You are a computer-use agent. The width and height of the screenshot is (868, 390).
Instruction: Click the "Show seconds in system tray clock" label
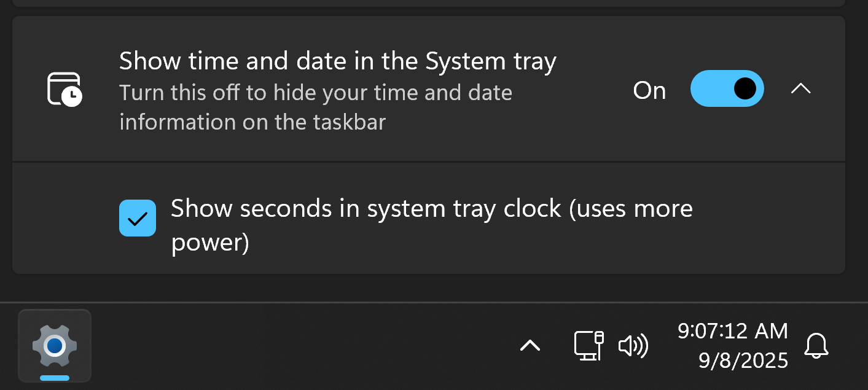(366, 209)
